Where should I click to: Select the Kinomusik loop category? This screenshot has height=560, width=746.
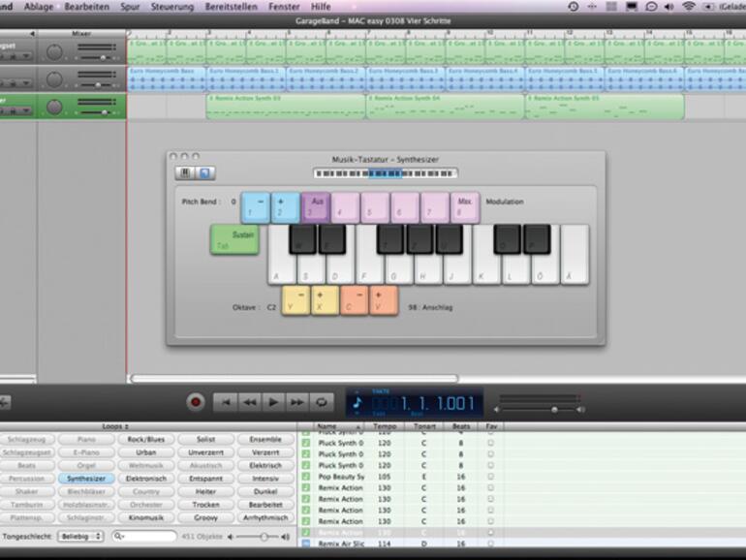click(146, 517)
